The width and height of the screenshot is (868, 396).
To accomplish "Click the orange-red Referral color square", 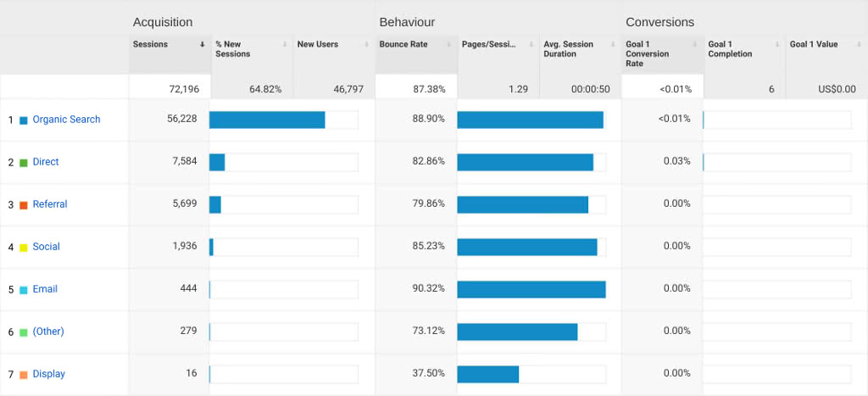I will (24, 205).
